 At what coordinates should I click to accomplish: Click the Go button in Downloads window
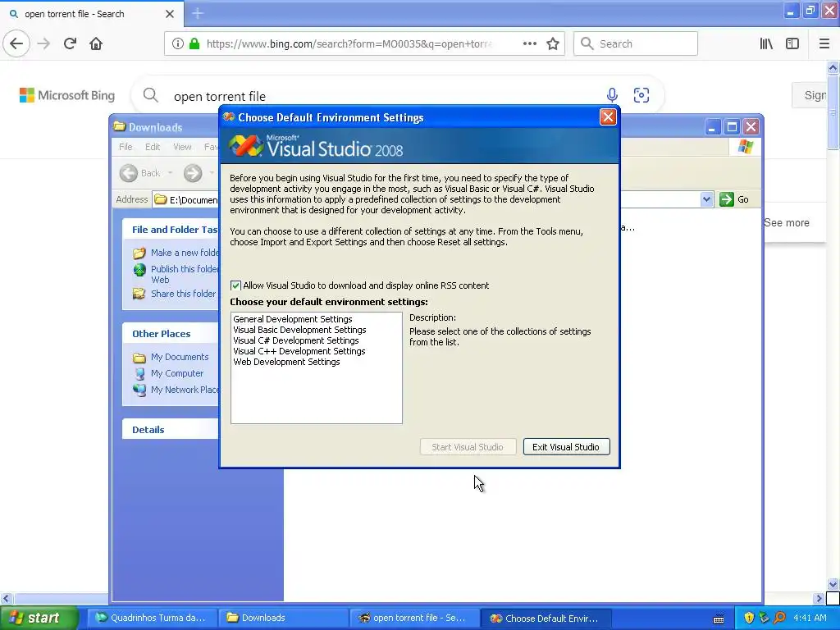[x=734, y=199]
